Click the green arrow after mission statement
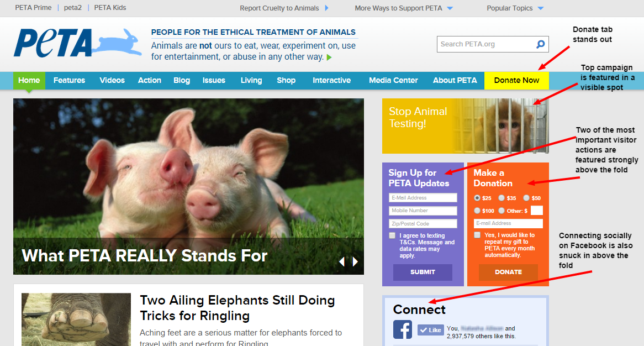Screen dimensions: 644x346 pyautogui.click(x=329, y=57)
